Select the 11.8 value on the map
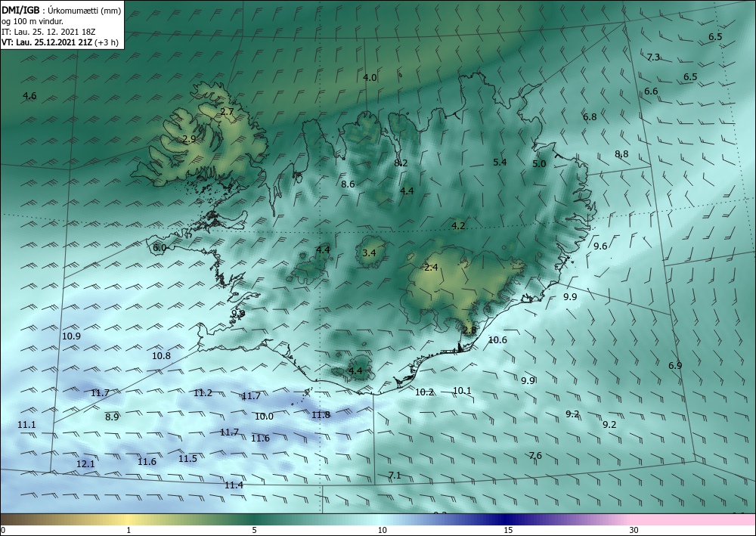Viewport: 756px width, 536px height. click(321, 414)
